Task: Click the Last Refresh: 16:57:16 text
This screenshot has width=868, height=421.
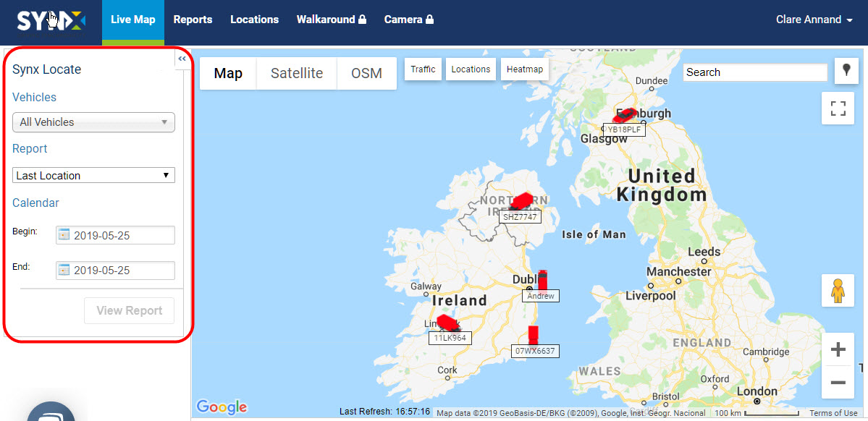Action: (384, 412)
